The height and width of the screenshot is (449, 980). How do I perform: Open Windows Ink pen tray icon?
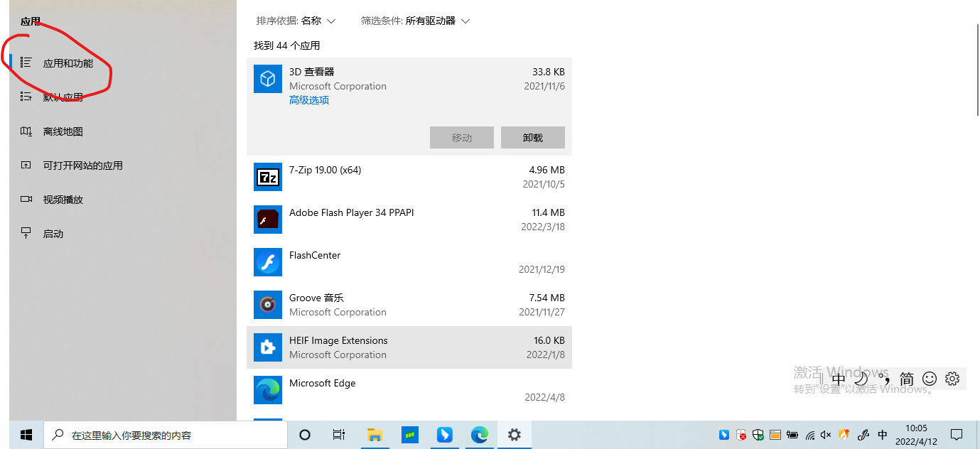pyautogui.click(x=864, y=435)
